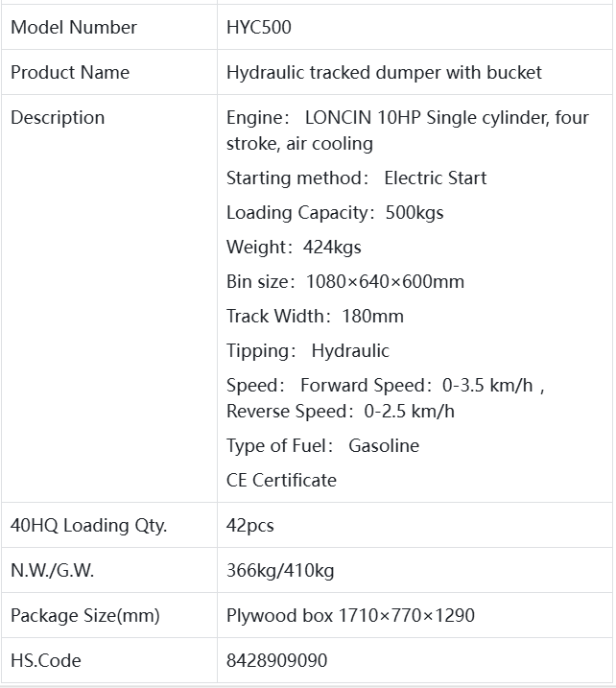Click the Type of Fuel Gasoline line
Screen dimensions: 616x688
[x=322, y=445]
